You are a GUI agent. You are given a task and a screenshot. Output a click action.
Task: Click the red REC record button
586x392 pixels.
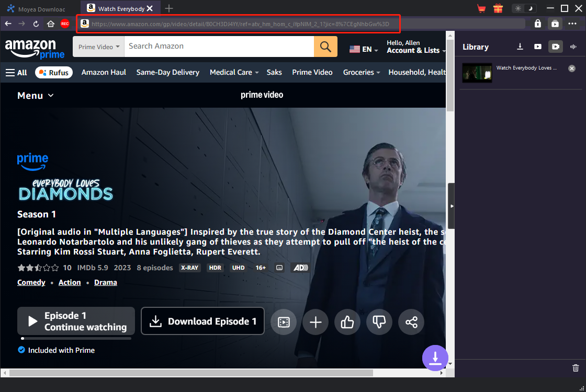[65, 24]
